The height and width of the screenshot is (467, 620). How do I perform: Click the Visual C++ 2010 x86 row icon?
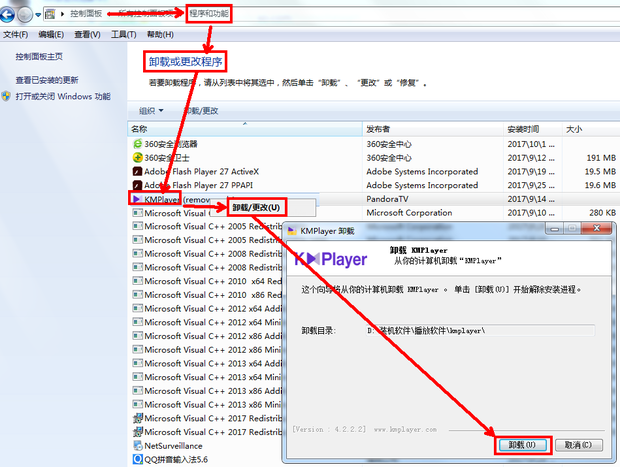pos(137,295)
